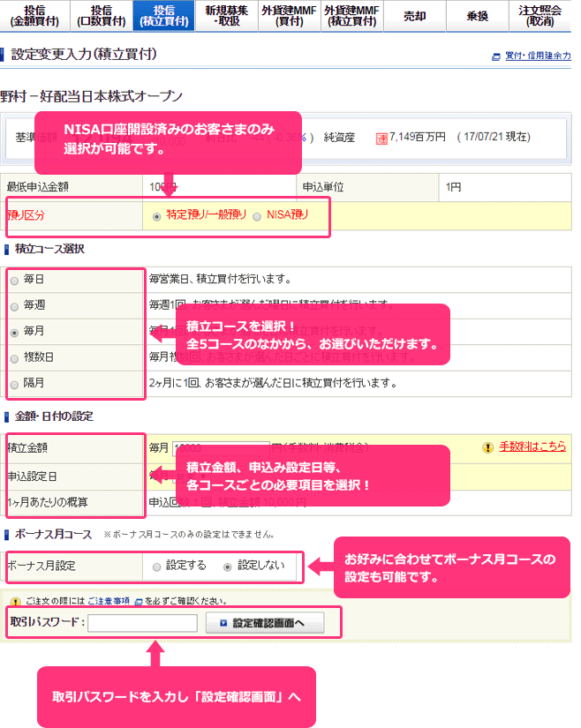Click the 設定変更入力(積立買付) page heading
The image size is (581, 728).
(x=84, y=55)
